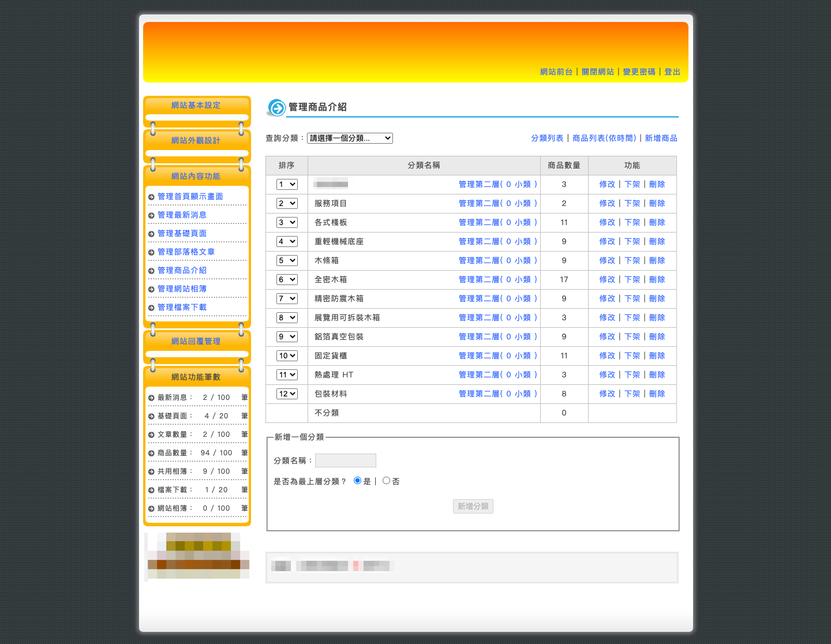Open the 查詢分類 dropdown
The height and width of the screenshot is (644, 831).
point(350,138)
